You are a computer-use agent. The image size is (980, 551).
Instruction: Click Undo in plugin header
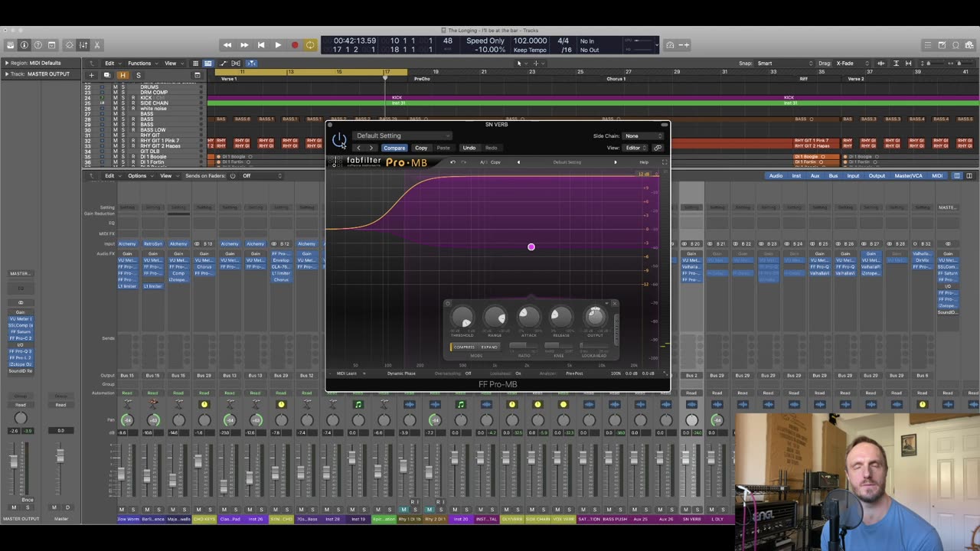coord(469,148)
